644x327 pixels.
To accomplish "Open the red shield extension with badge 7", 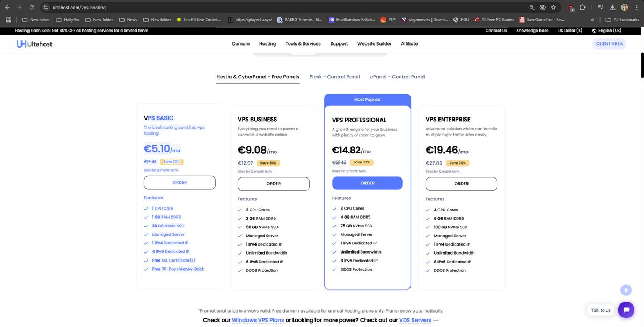I will (571, 8).
